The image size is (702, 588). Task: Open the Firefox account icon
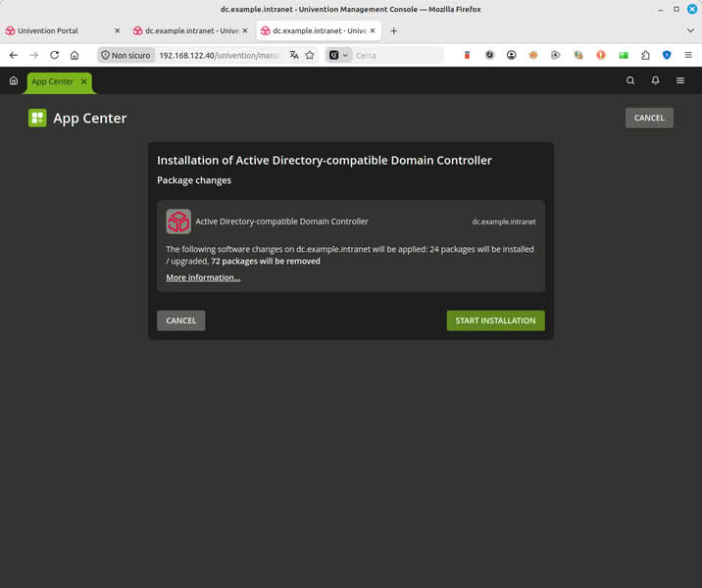coord(511,55)
